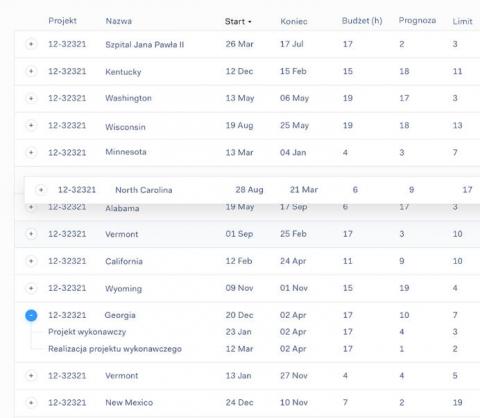This screenshot has height=418, width=480.
Task: Click plus icon beside Wyoming
Action: tap(31, 288)
